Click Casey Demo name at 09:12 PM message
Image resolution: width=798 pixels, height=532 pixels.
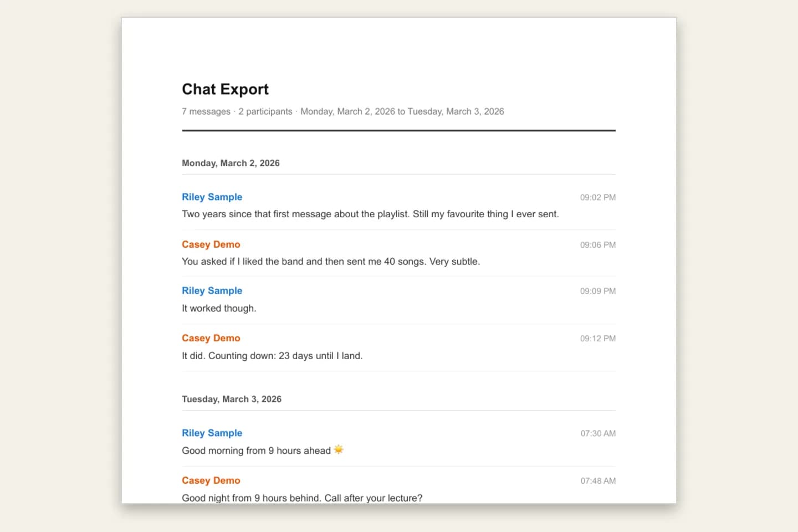[x=211, y=338]
